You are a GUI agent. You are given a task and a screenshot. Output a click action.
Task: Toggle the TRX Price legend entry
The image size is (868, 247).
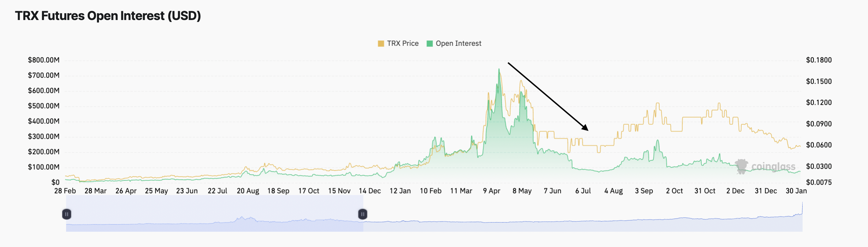click(x=398, y=43)
